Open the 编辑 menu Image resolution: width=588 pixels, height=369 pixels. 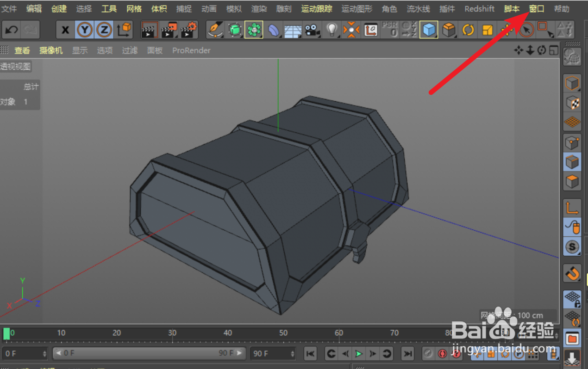(x=34, y=9)
